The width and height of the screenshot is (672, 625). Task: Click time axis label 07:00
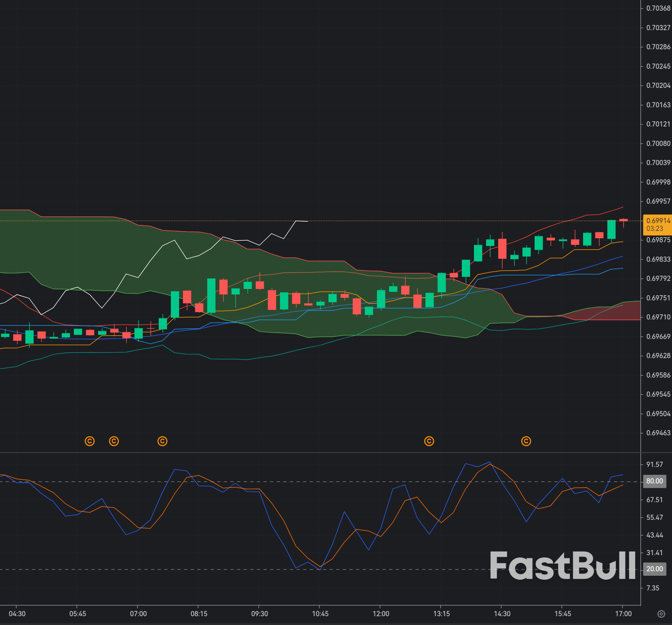pyautogui.click(x=139, y=614)
